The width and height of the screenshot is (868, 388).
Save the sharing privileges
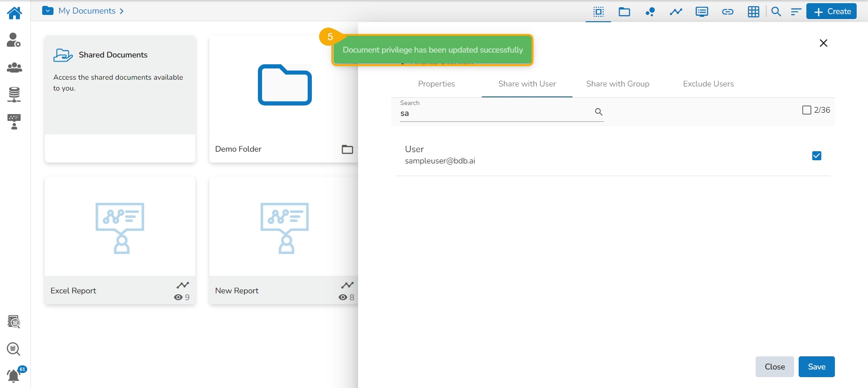pos(817,367)
